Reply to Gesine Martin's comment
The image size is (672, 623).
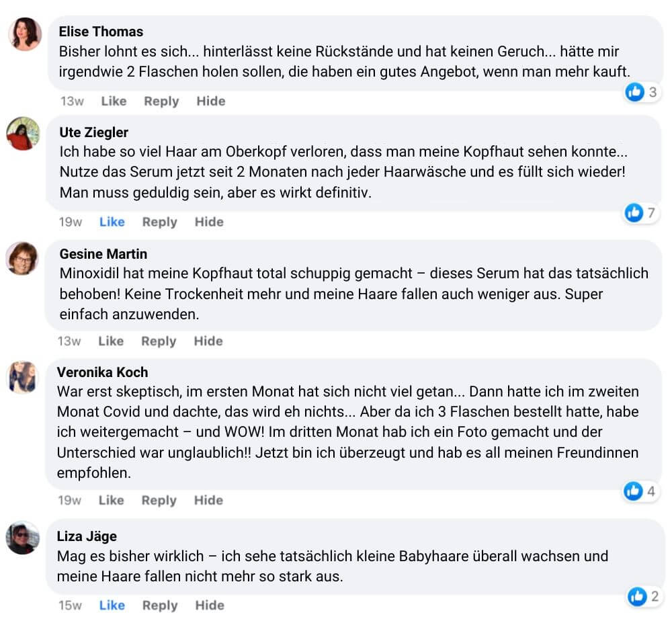[158, 341]
